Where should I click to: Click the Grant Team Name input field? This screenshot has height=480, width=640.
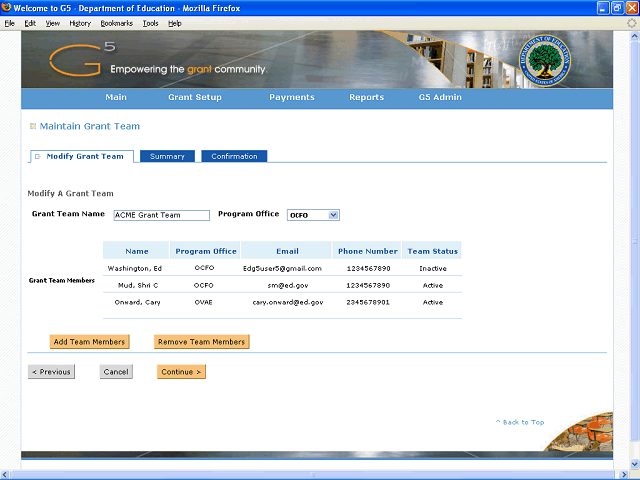tap(162, 215)
